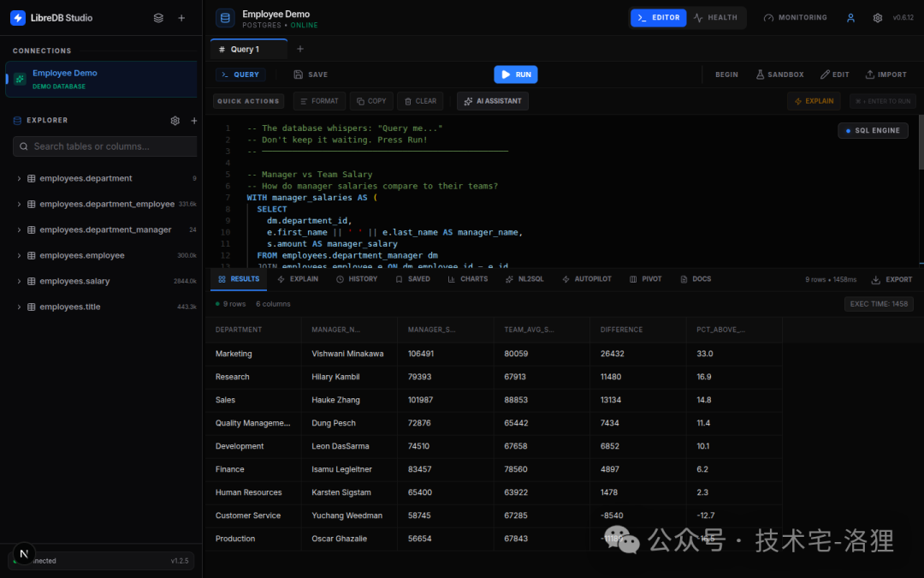Image resolution: width=924 pixels, height=578 pixels.
Task: Toggle the SQL Engine indicator
Action: click(x=873, y=130)
